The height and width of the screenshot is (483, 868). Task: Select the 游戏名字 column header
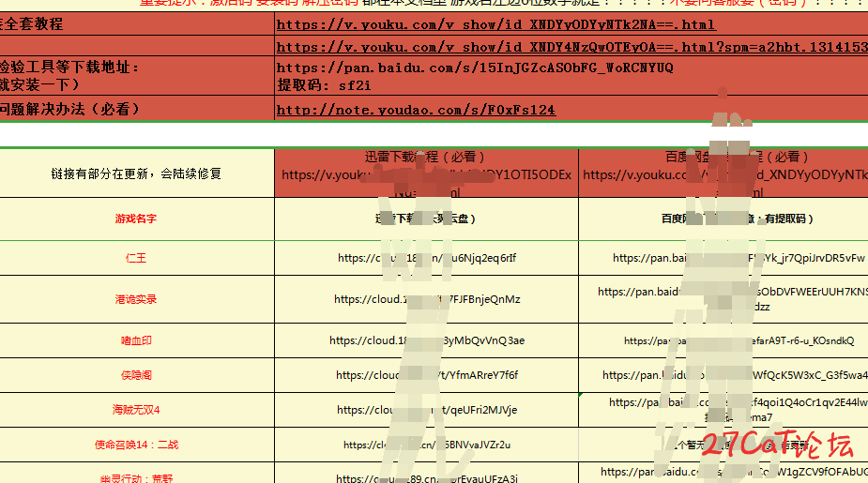(136, 219)
